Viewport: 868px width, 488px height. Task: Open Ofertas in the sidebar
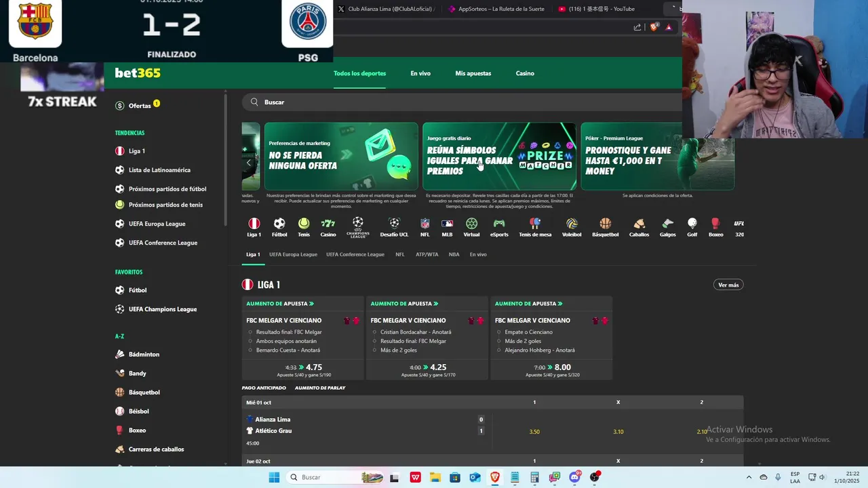click(x=139, y=105)
